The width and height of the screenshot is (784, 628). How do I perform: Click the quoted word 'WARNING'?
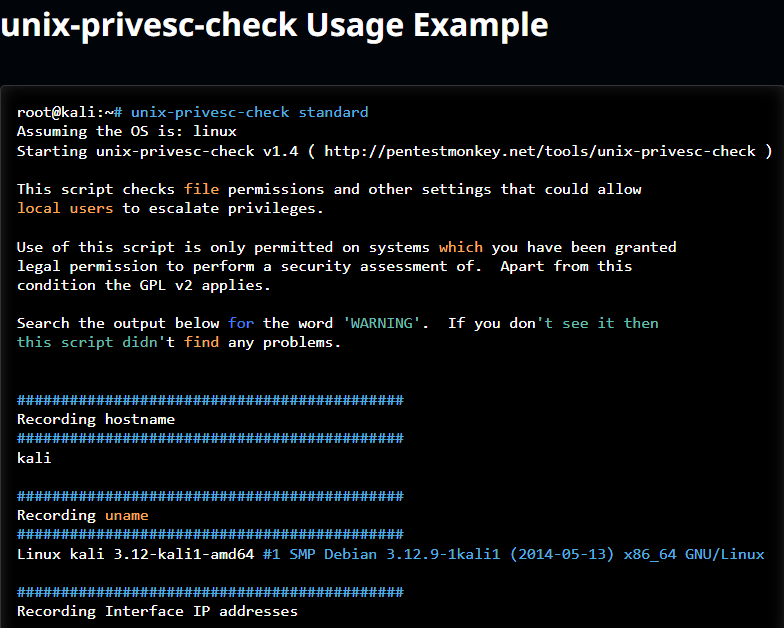(382, 323)
